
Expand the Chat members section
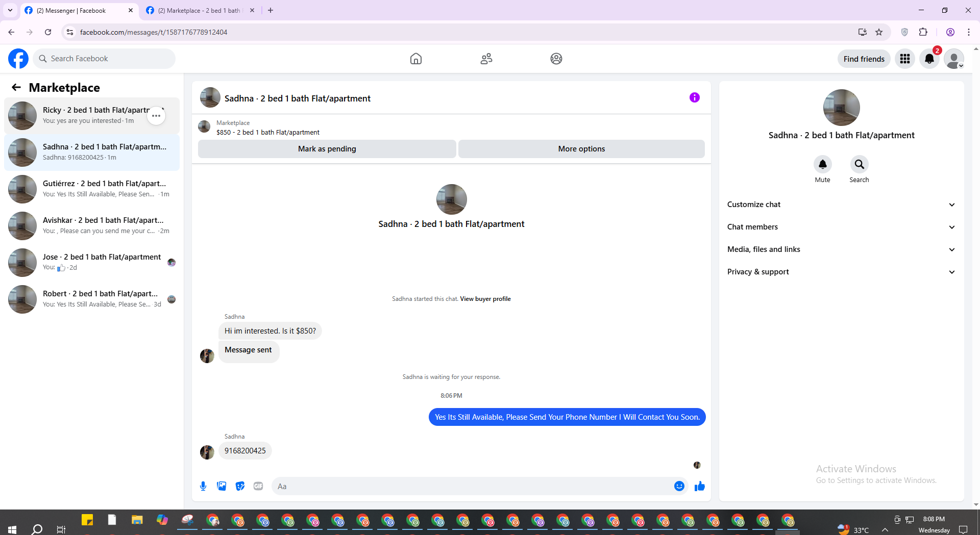pos(841,227)
